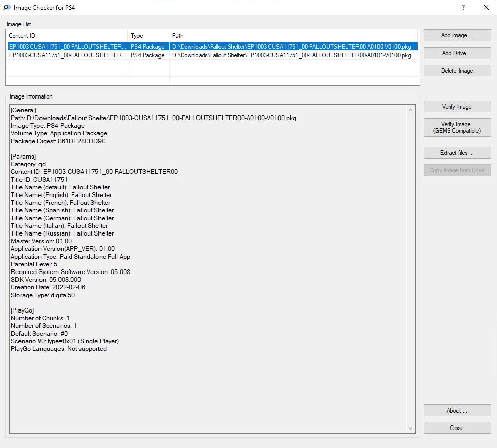Close the window with the X icon
This screenshot has width=497, height=448.
(x=486, y=7)
